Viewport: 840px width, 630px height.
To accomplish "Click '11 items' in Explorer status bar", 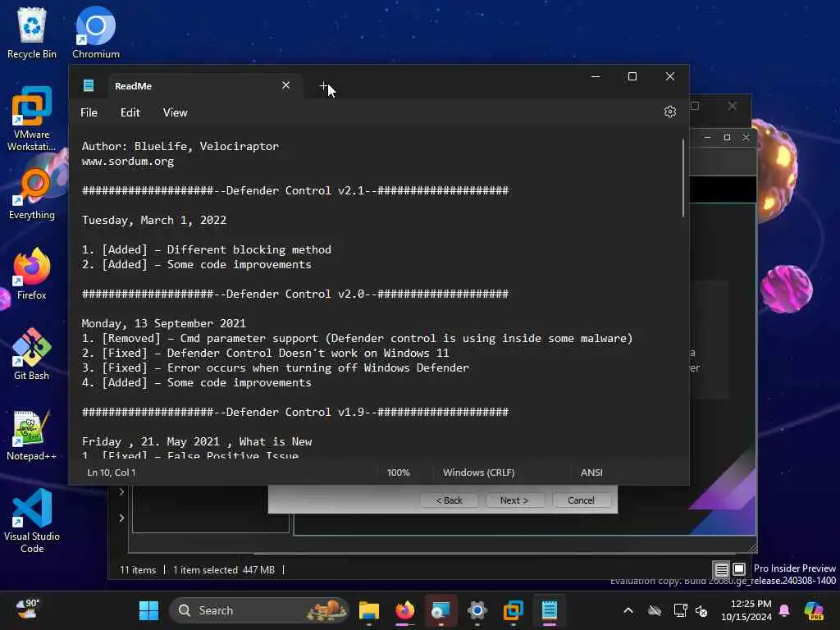I will [x=138, y=570].
